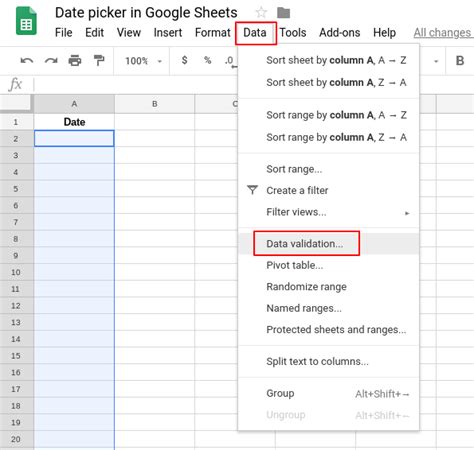Click the Redo arrow icon
This screenshot has height=450, width=474.
[51, 61]
